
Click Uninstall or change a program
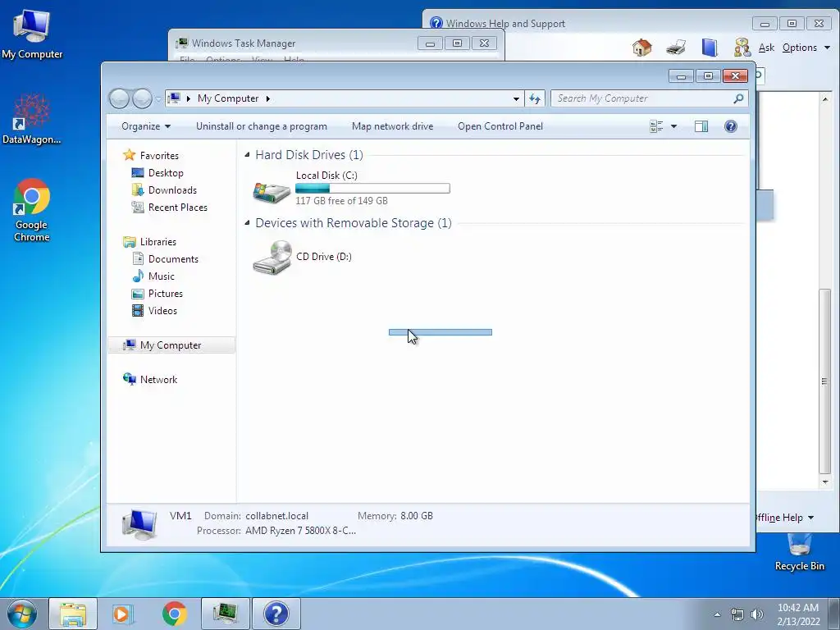(x=262, y=126)
